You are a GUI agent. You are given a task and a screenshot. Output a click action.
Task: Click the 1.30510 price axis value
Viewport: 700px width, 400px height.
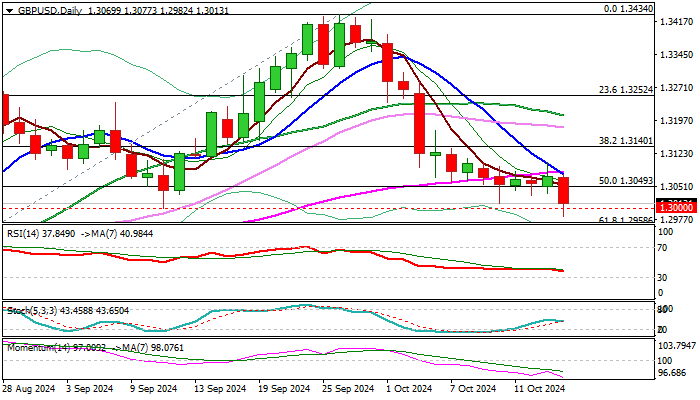pos(676,187)
